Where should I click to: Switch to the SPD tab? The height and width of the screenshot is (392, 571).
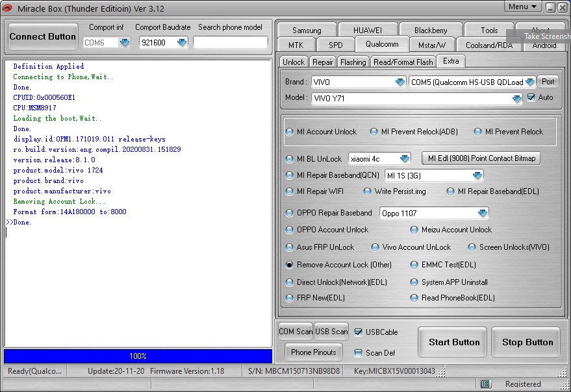click(335, 45)
